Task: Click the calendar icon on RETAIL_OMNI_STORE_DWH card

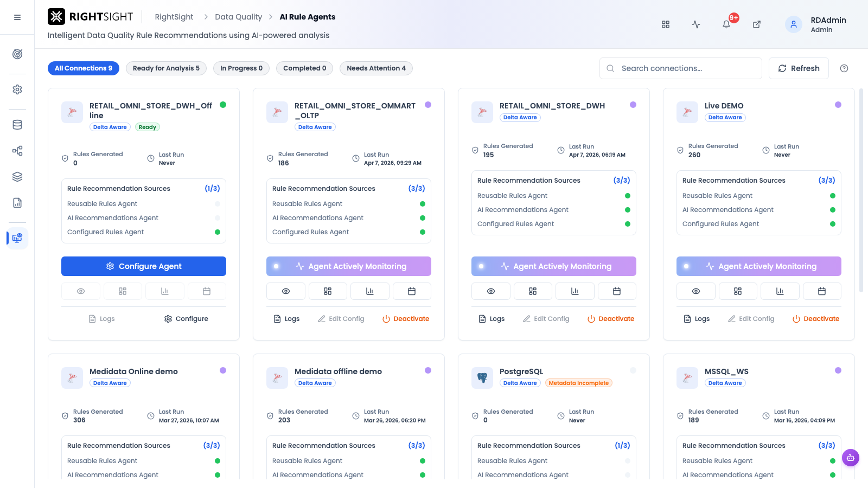Action: point(617,291)
